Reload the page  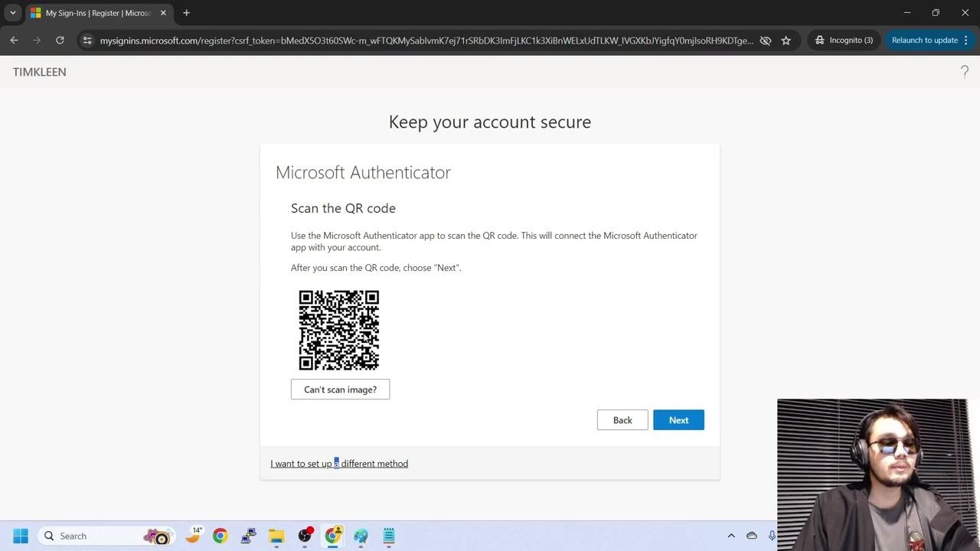[60, 41]
